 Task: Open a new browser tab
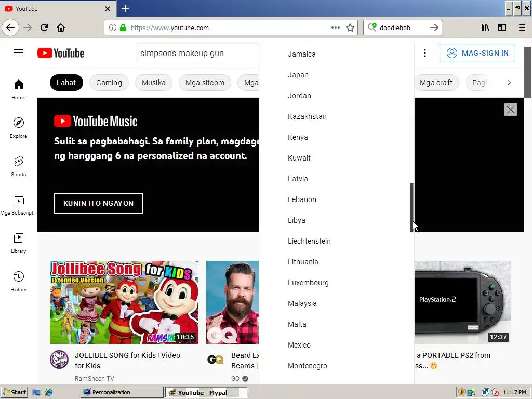coord(125,8)
